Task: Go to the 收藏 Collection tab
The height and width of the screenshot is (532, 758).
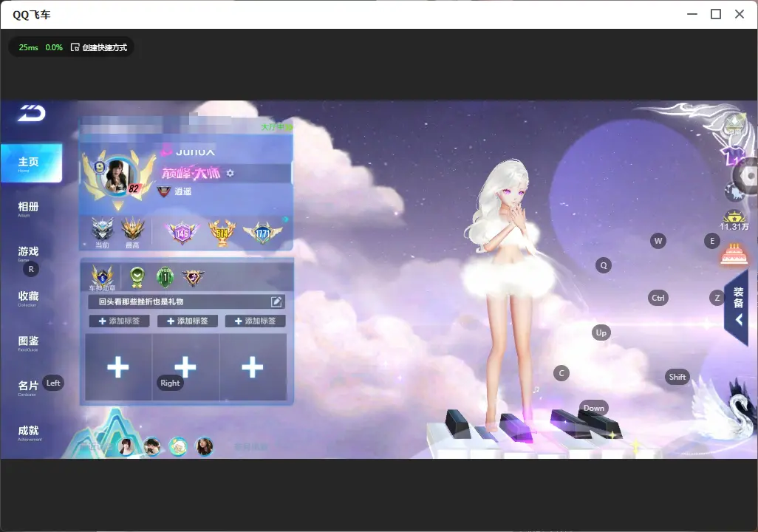Action: point(28,298)
